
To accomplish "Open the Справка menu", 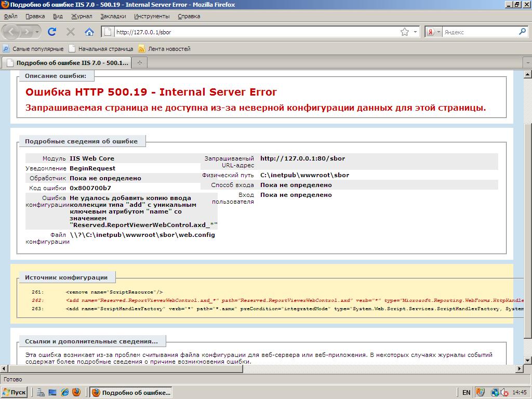I will coord(189,16).
